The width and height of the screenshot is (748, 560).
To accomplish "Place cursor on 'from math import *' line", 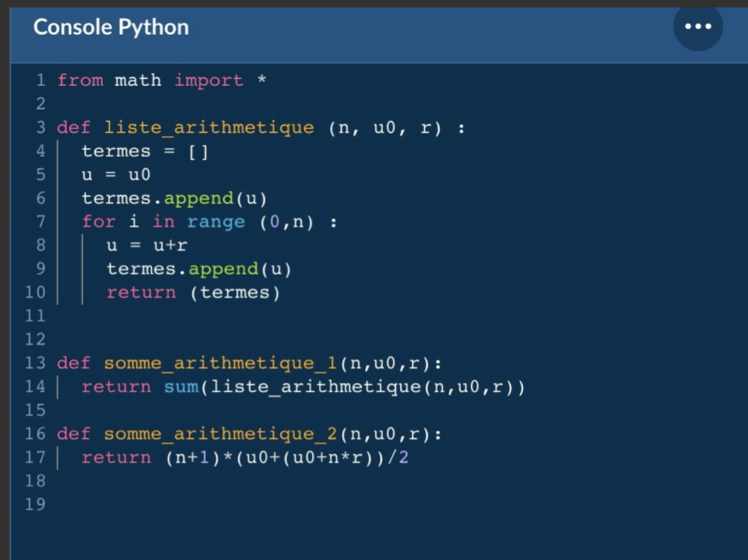I will (x=161, y=80).
